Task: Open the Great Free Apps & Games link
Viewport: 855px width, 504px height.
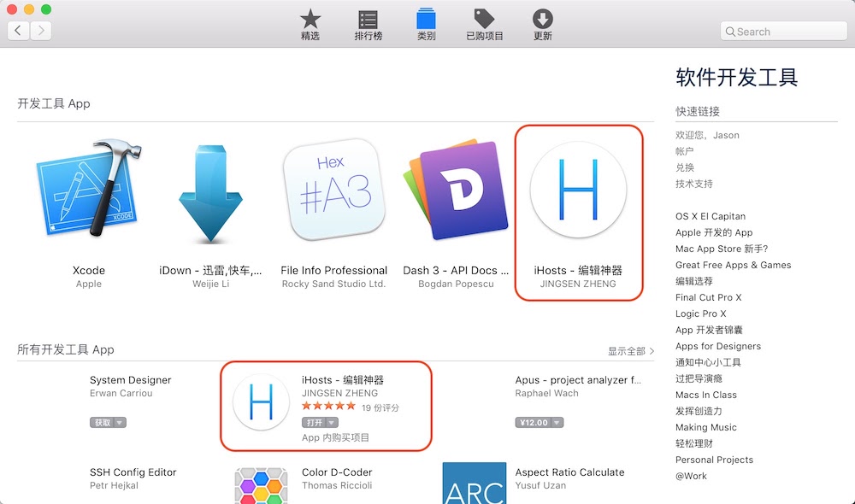Action: coord(733,265)
